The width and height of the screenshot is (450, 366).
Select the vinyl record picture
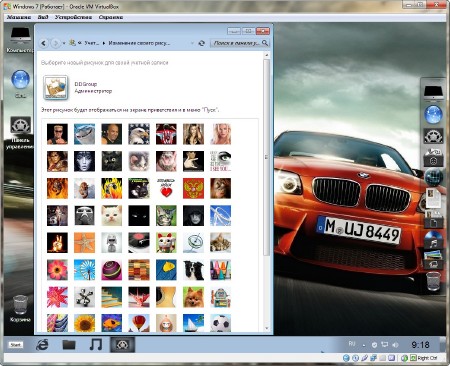tap(139, 243)
